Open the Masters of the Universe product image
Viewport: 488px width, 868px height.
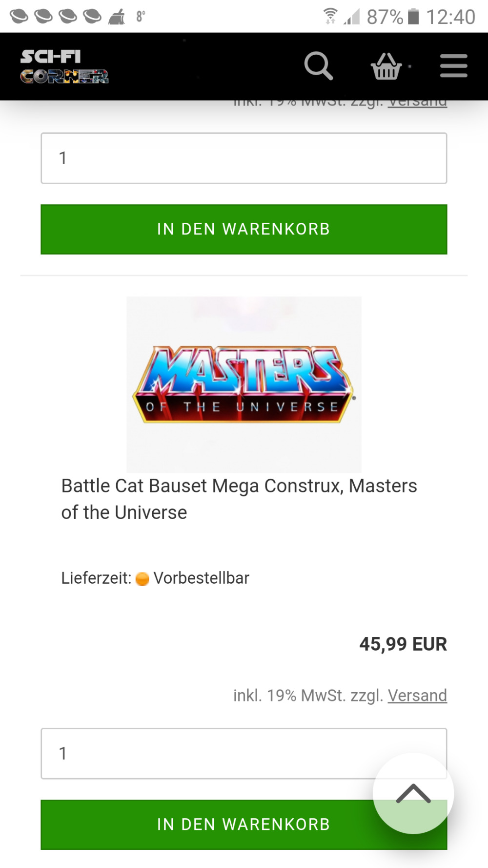point(244,384)
